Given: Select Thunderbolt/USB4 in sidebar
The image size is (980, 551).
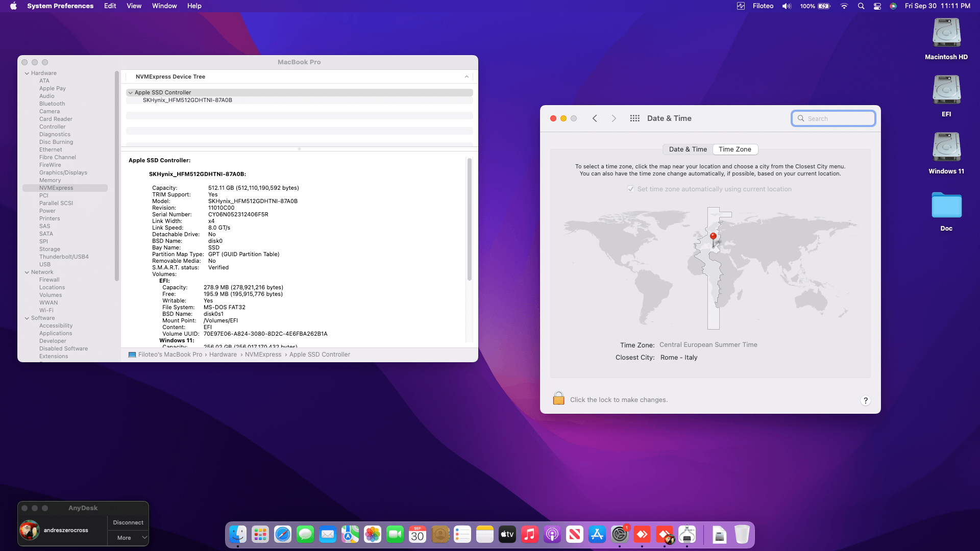Looking at the screenshot, I should point(64,257).
